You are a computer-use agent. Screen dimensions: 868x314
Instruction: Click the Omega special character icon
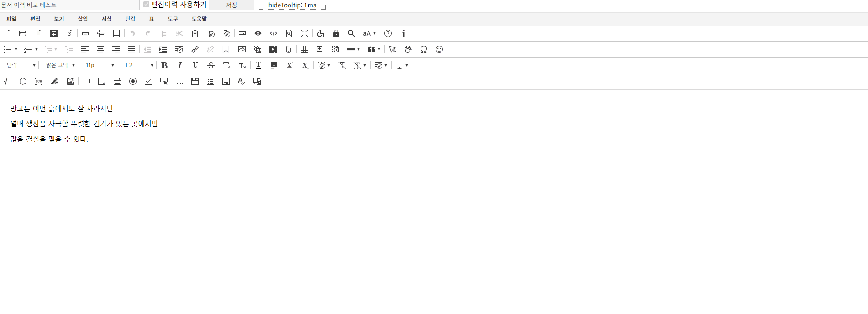click(x=424, y=49)
